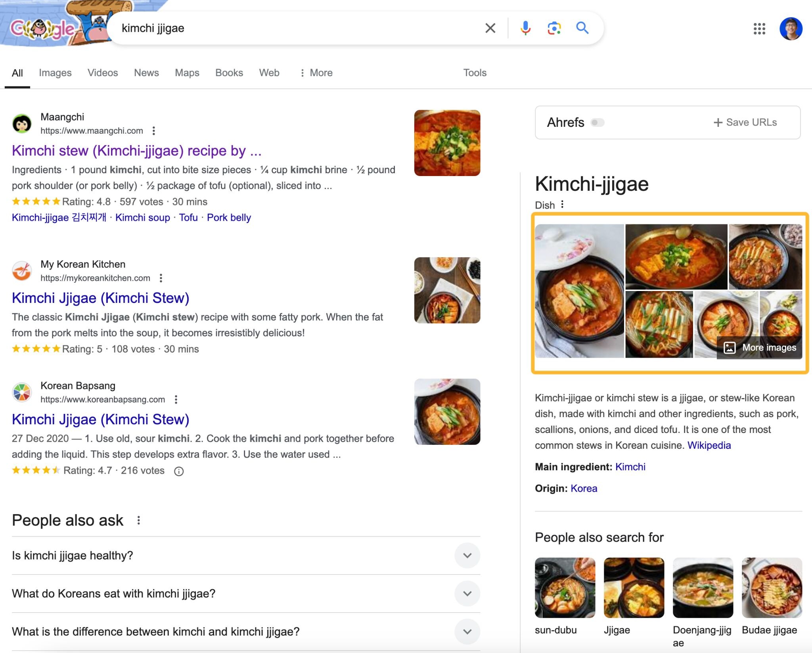The height and width of the screenshot is (653, 812).
Task: Open the three-dot menu on People also ask
Action: pyautogui.click(x=138, y=520)
